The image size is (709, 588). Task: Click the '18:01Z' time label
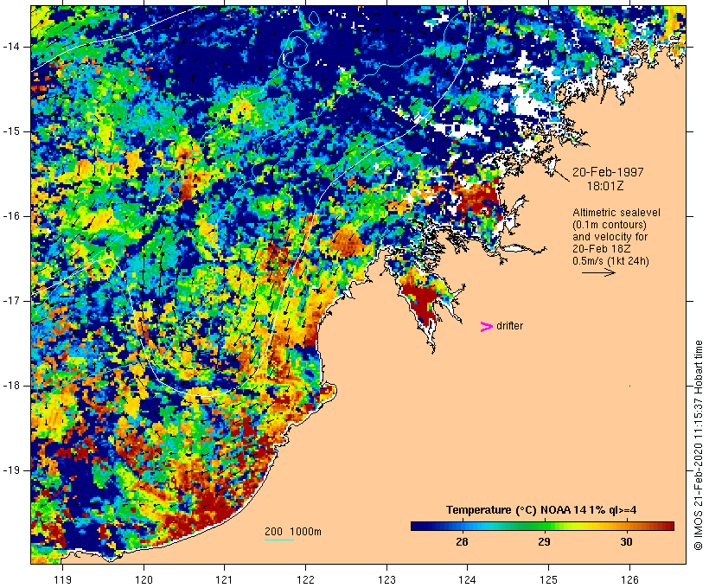click(605, 186)
